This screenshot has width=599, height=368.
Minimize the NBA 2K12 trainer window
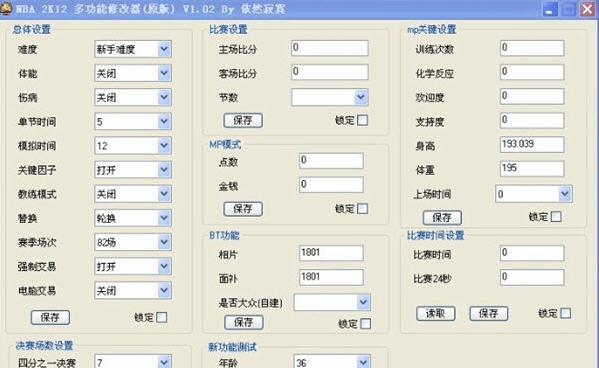550,9
